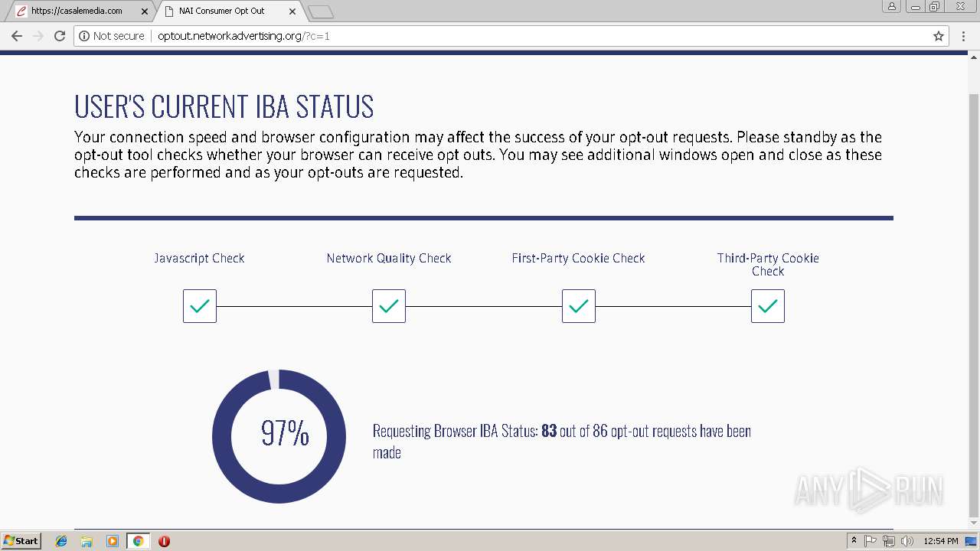Show hidden system tray icons
This screenshot has height=551, width=980.
tap(854, 541)
